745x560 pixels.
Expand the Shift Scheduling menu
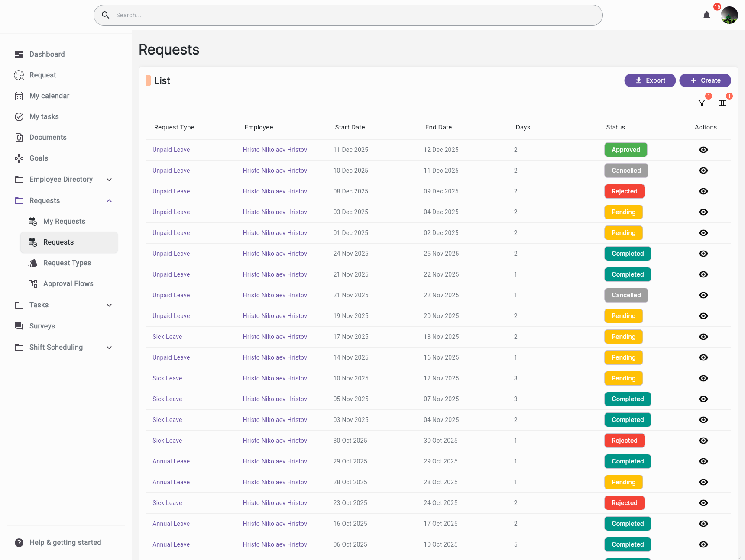109,348
